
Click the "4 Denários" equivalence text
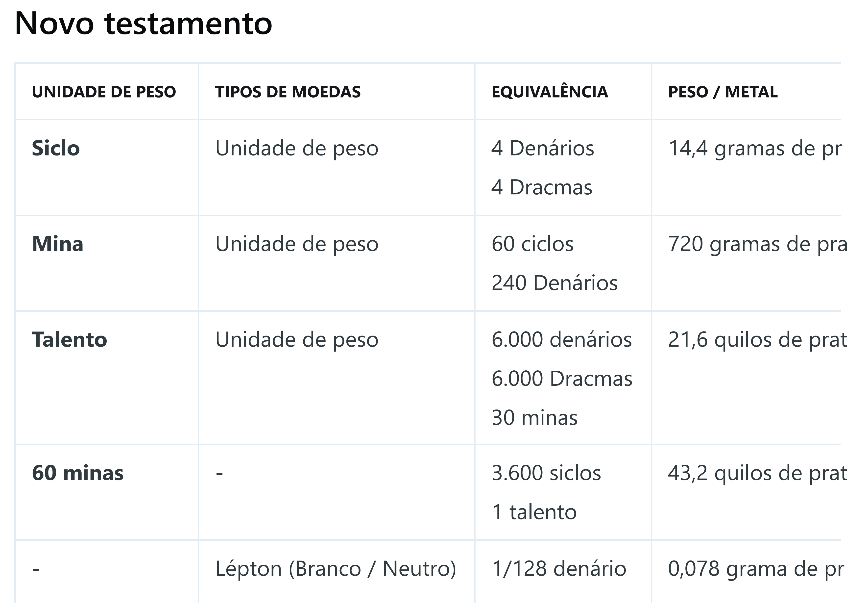tap(542, 148)
